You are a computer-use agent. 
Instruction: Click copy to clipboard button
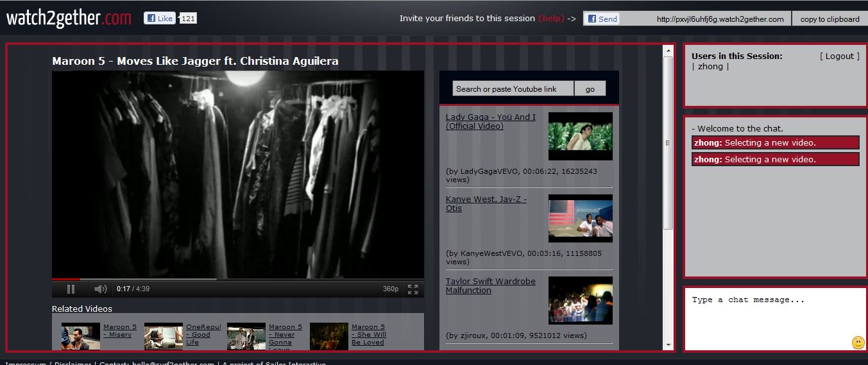(x=830, y=19)
